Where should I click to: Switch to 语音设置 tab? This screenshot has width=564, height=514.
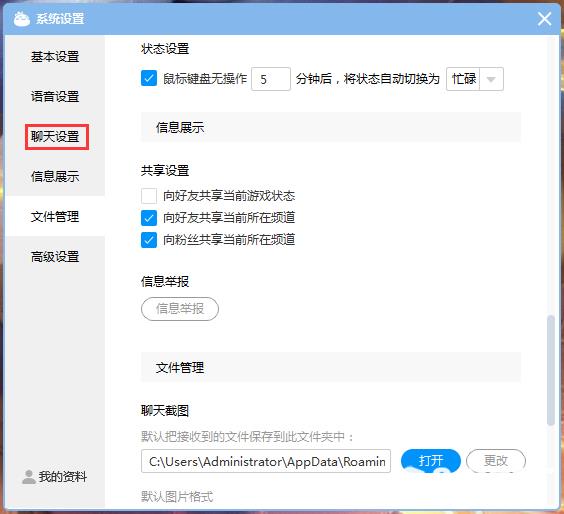pos(55,96)
